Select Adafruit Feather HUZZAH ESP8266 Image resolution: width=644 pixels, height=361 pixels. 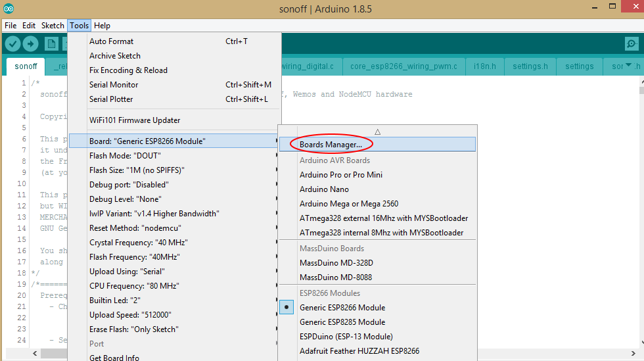[377, 350]
